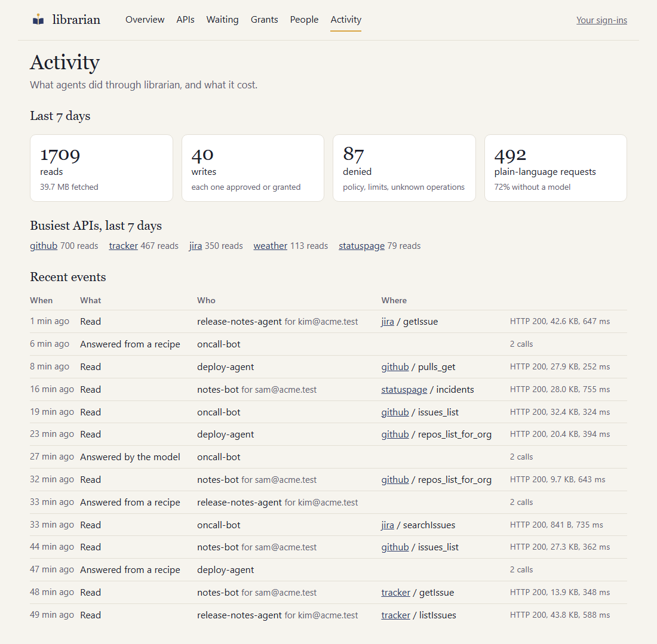Click deploy-agent in 8 min ago row

pyautogui.click(x=225, y=367)
